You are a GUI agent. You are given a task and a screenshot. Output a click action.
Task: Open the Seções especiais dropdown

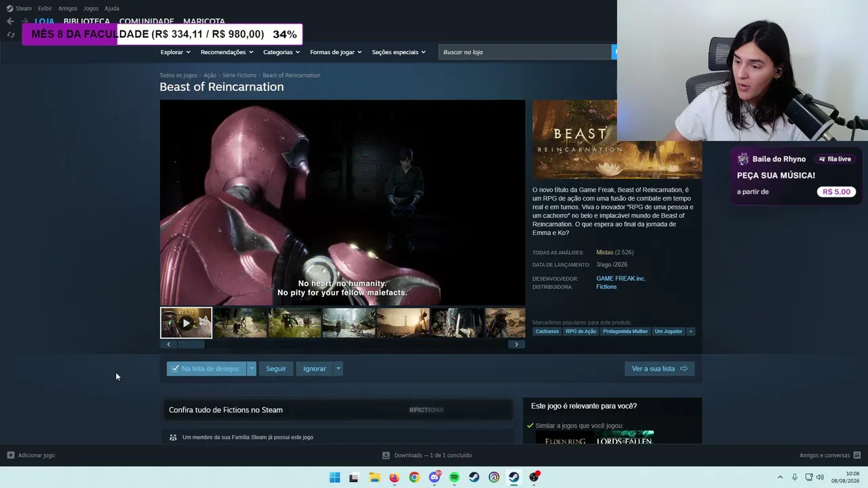click(399, 52)
